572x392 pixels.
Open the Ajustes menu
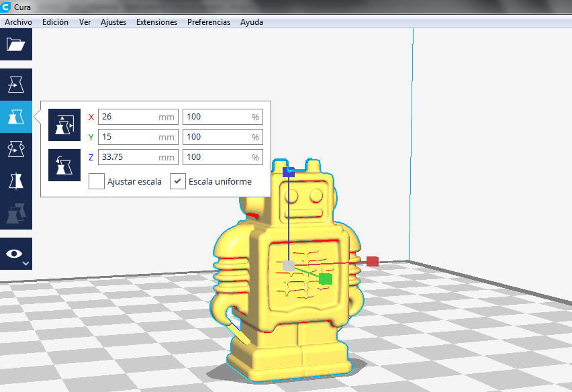click(113, 22)
